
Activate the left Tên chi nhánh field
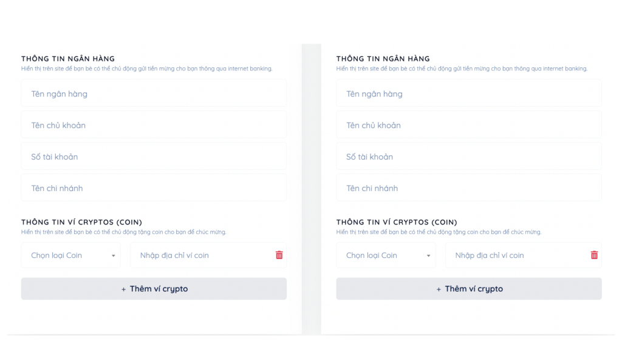pyautogui.click(x=154, y=188)
